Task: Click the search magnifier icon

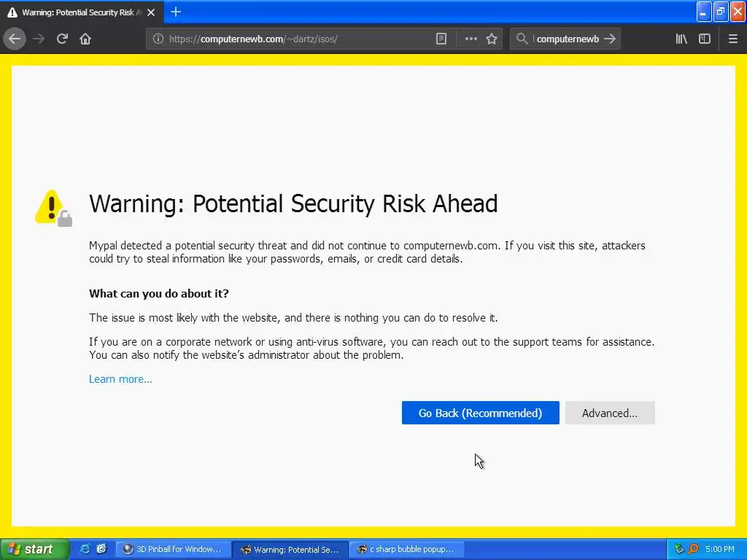Action: [x=522, y=39]
